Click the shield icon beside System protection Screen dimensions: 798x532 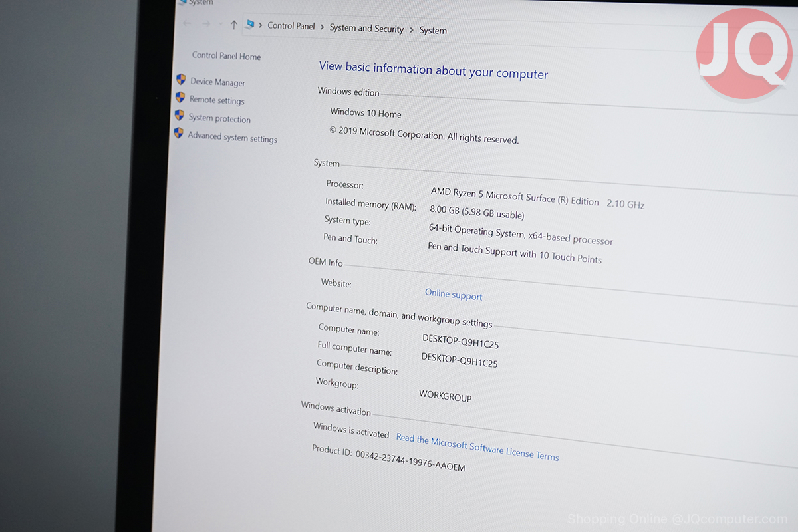coord(179,116)
